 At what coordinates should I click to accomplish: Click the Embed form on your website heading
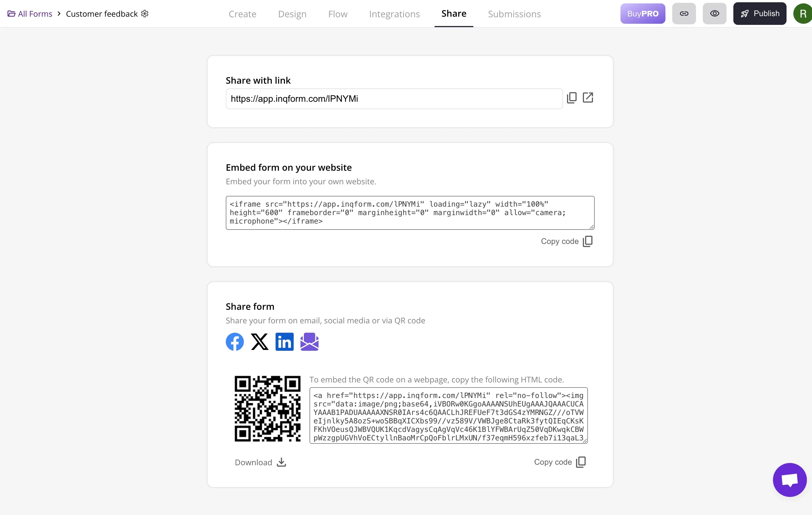(x=289, y=167)
